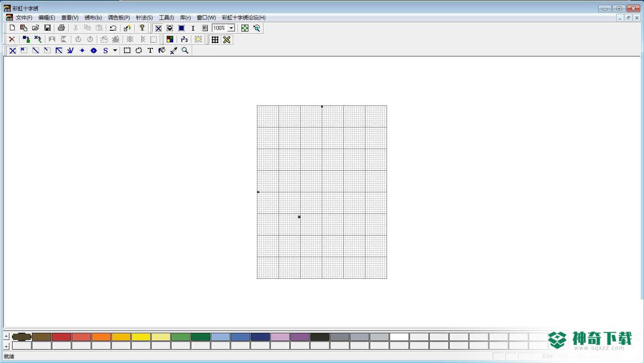Pick the purple color swatch
The width and height of the screenshot is (644, 363).
[x=300, y=337]
